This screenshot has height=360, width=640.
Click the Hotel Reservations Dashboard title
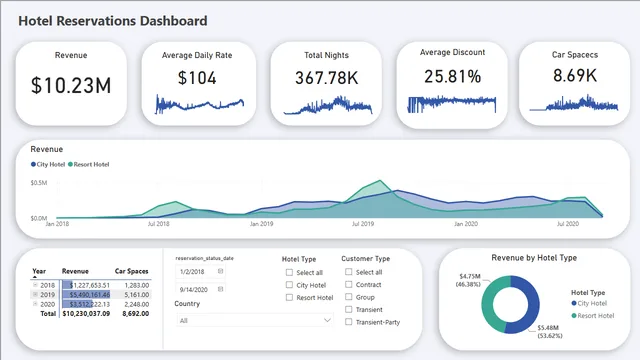point(113,21)
